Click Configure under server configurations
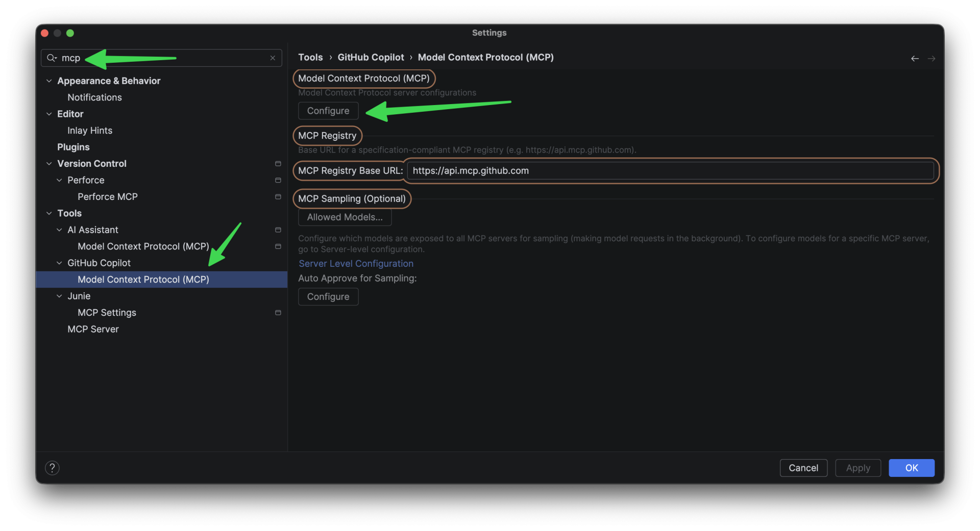 [x=328, y=111]
